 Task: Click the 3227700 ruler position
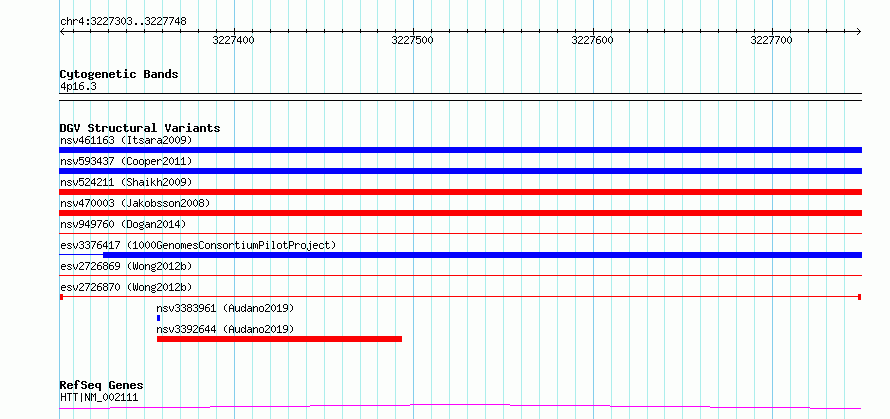coord(772,40)
